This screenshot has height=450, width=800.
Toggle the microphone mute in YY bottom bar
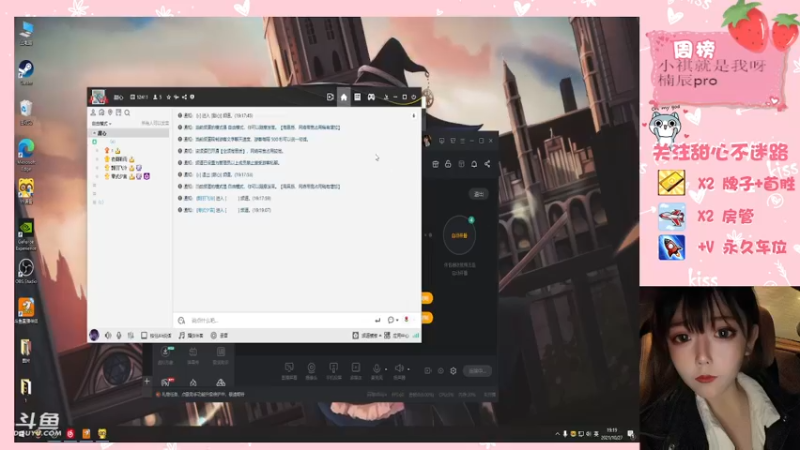[119, 335]
